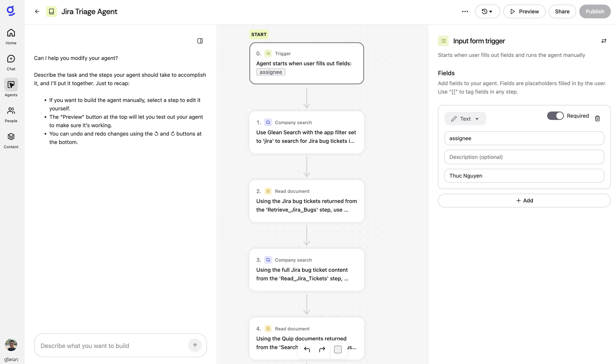Select the Company search step 1 node
The image size is (615, 364).
coord(307,133)
